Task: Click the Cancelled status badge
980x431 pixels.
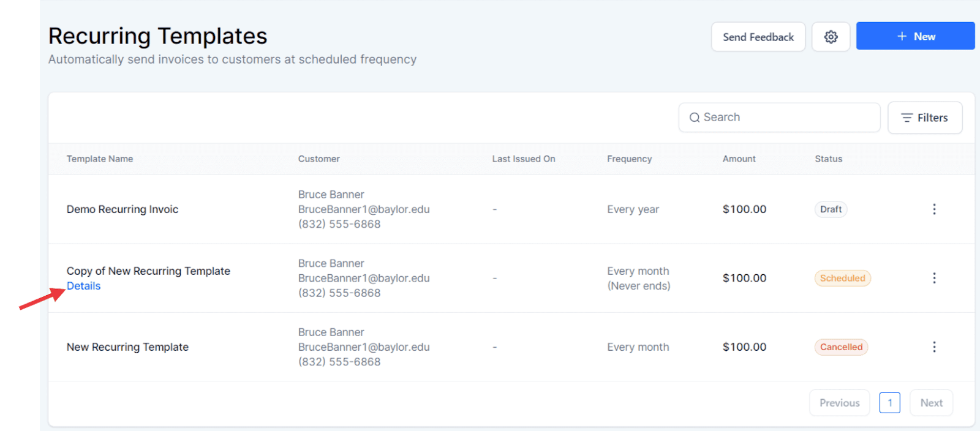Action: pyautogui.click(x=841, y=347)
